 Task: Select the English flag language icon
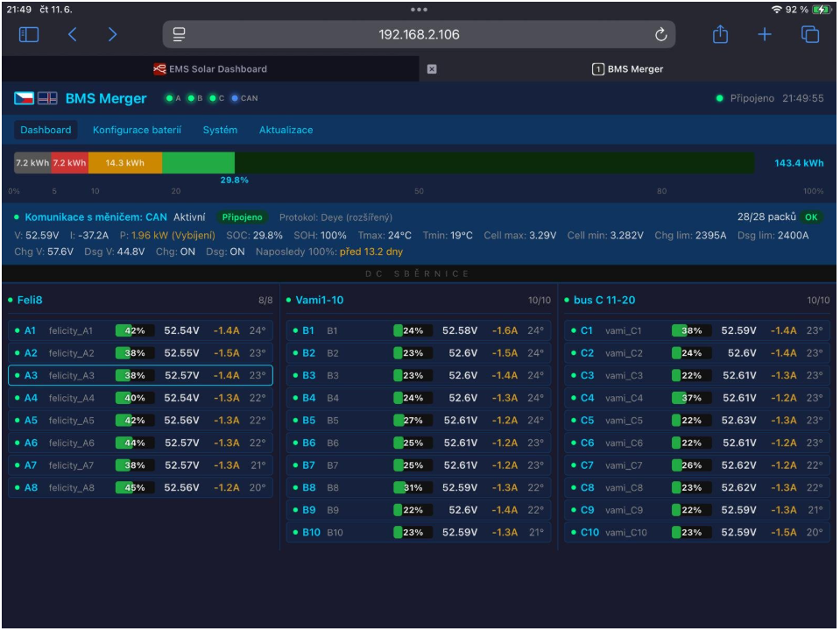click(47, 98)
